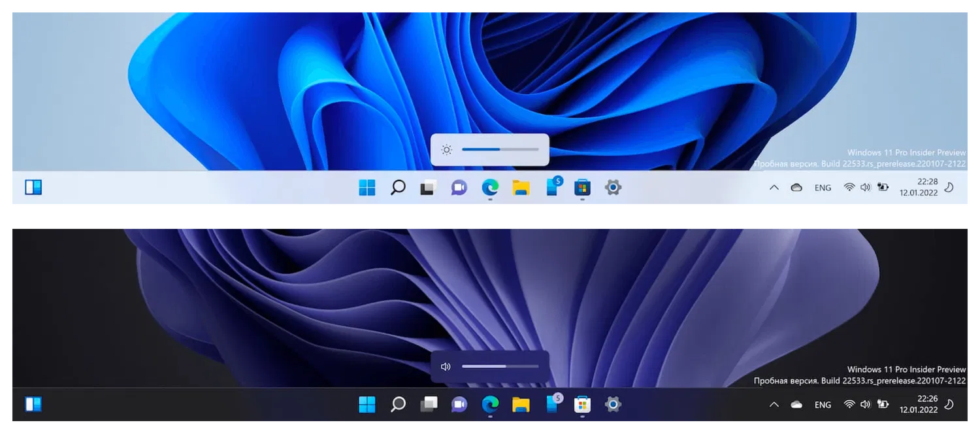Click the battery icon on dark taskbar
The width and height of the screenshot is (980, 446).
tap(883, 405)
